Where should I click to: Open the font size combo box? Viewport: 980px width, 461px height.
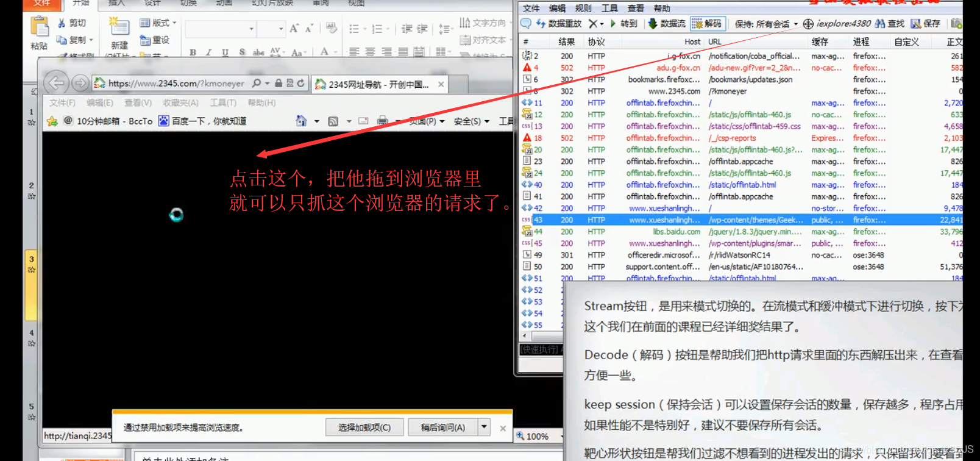point(271,29)
